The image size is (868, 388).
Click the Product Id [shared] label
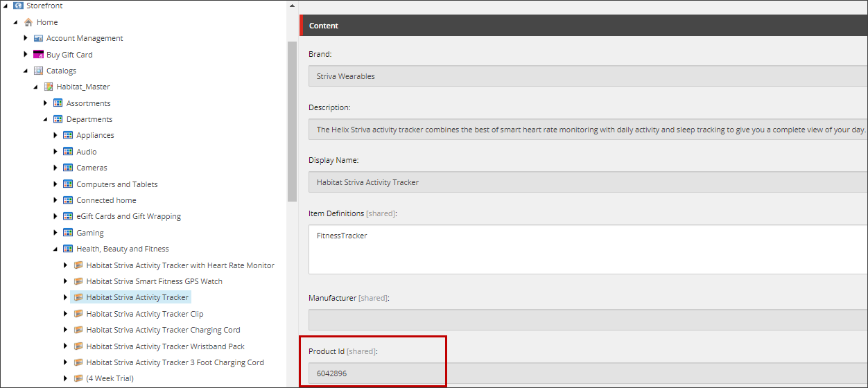click(342, 351)
